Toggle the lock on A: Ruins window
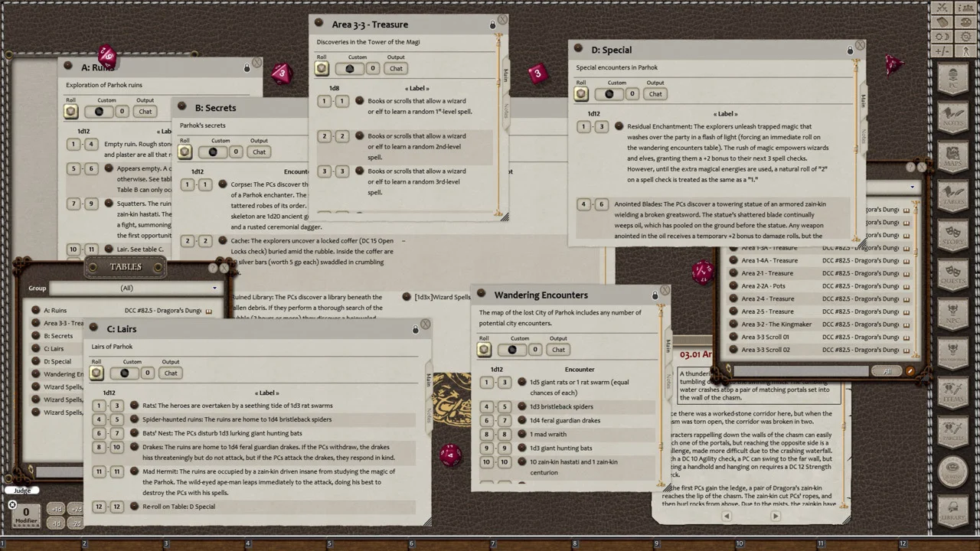Image resolution: width=980 pixels, height=551 pixels. 247,68
